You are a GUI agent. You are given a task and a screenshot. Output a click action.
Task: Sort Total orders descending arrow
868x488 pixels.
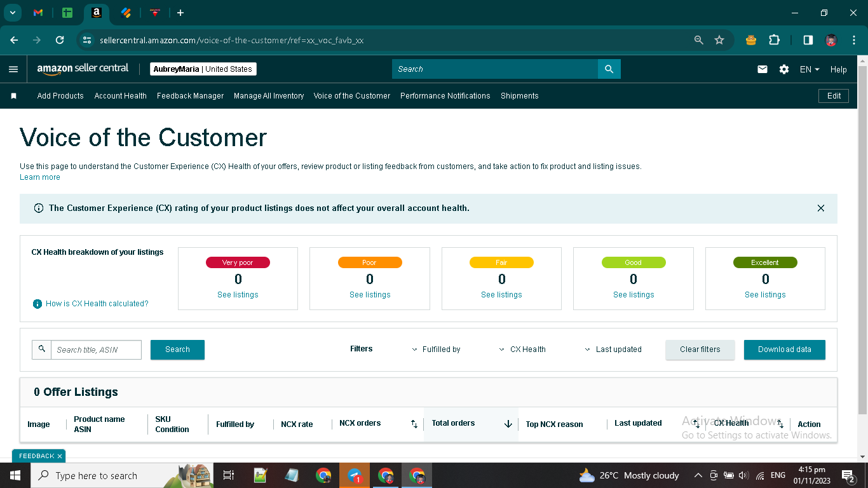click(x=508, y=424)
